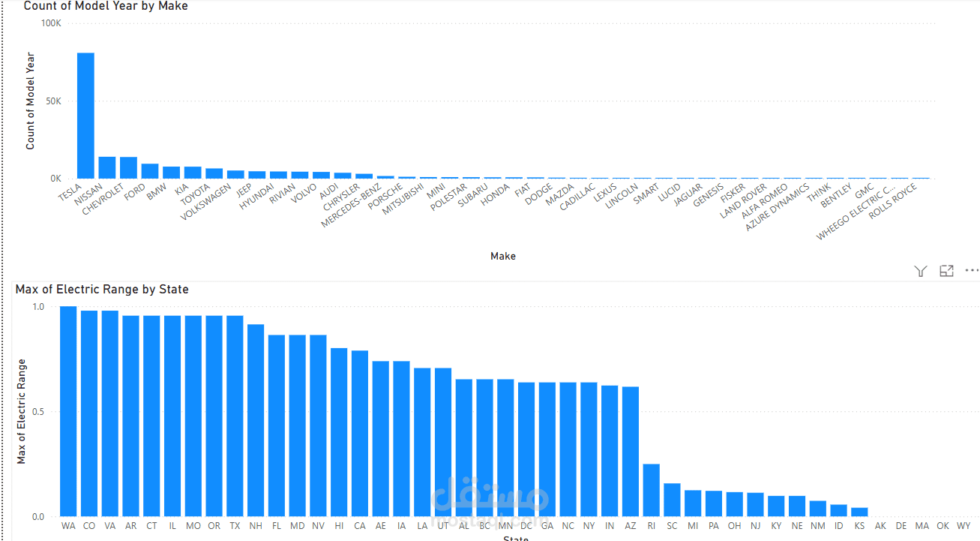Image resolution: width=980 pixels, height=541 pixels.
Task: Click the MERCEDES-BENZ axis label
Action: [x=351, y=207]
